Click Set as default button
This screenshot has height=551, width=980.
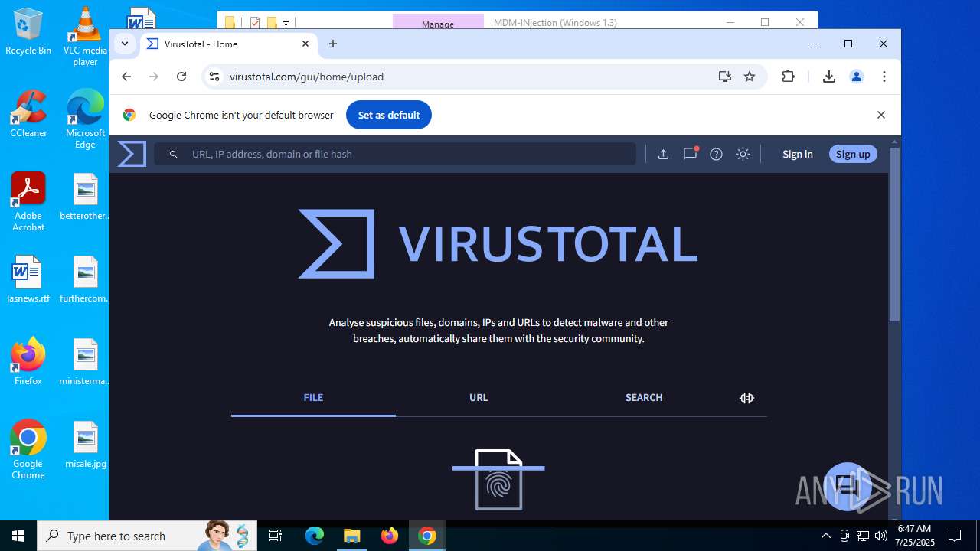coord(389,115)
